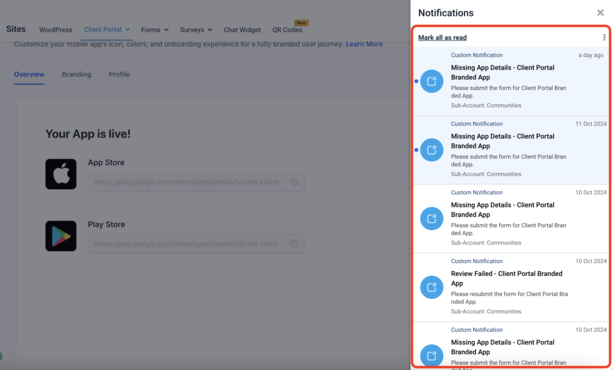Open the Review Failed - Client Portal Branded App notification
The image size is (613, 370).
(511, 287)
